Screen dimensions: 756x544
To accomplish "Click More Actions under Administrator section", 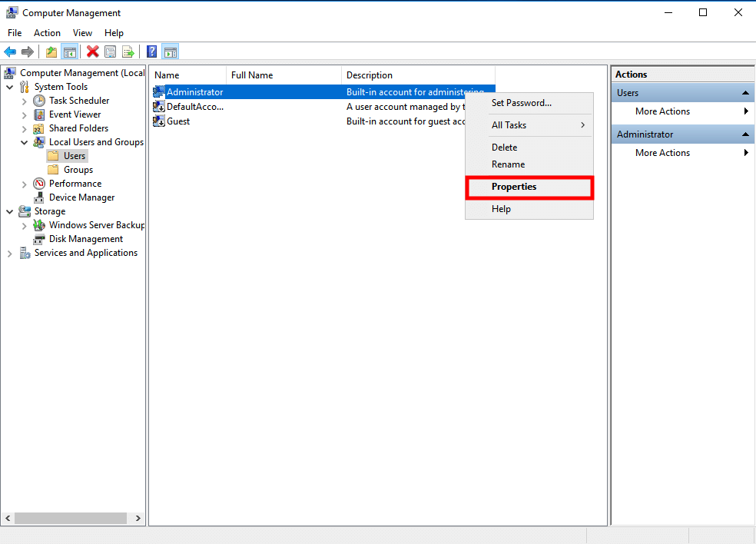I will click(x=662, y=153).
